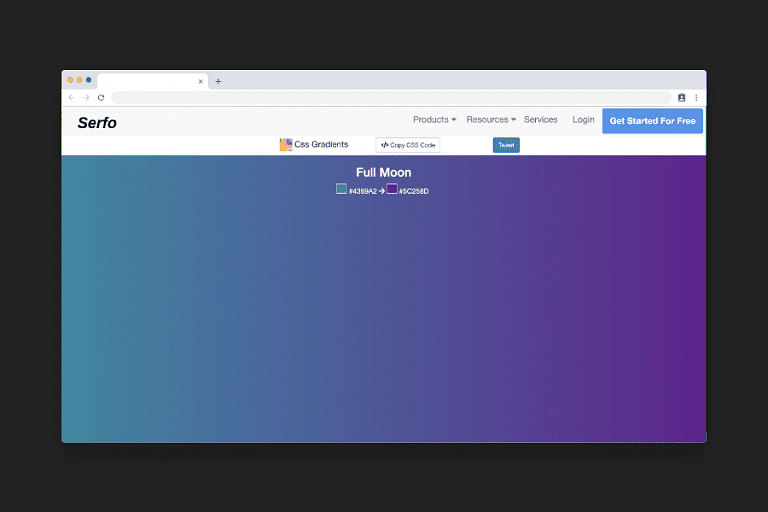Click the Css Gradients logo icon
This screenshot has height=512, width=768.
[x=286, y=145]
